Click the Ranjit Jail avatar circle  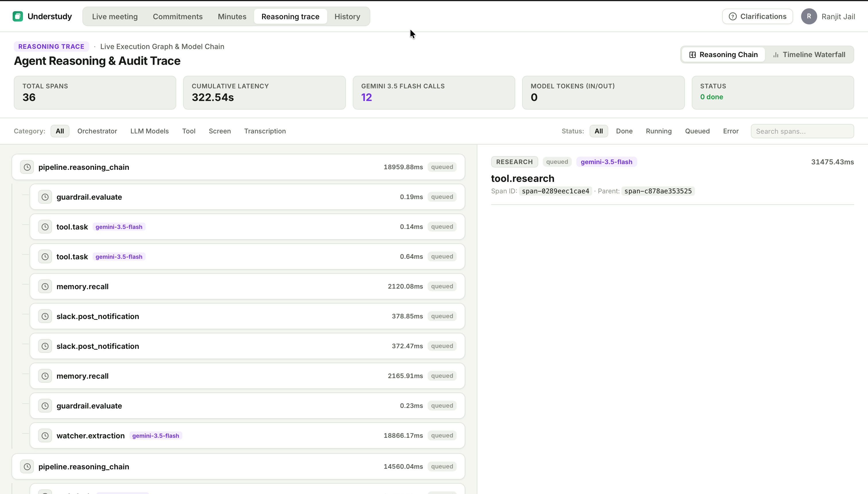(809, 16)
